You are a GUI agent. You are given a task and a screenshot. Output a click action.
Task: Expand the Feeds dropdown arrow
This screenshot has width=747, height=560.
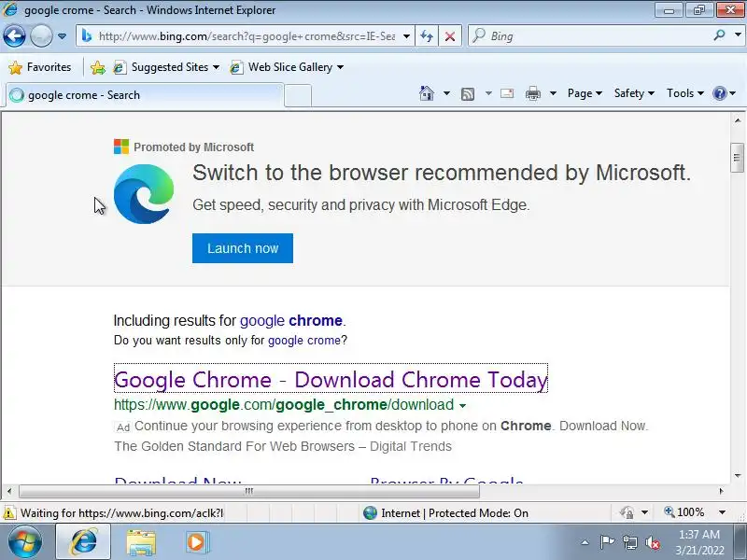point(488,93)
